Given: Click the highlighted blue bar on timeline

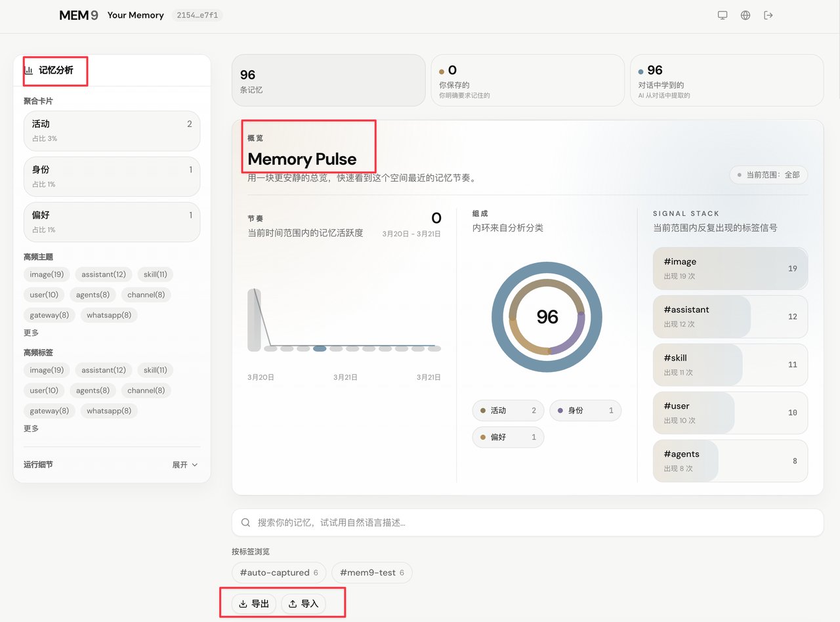Looking at the screenshot, I should click(320, 348).
